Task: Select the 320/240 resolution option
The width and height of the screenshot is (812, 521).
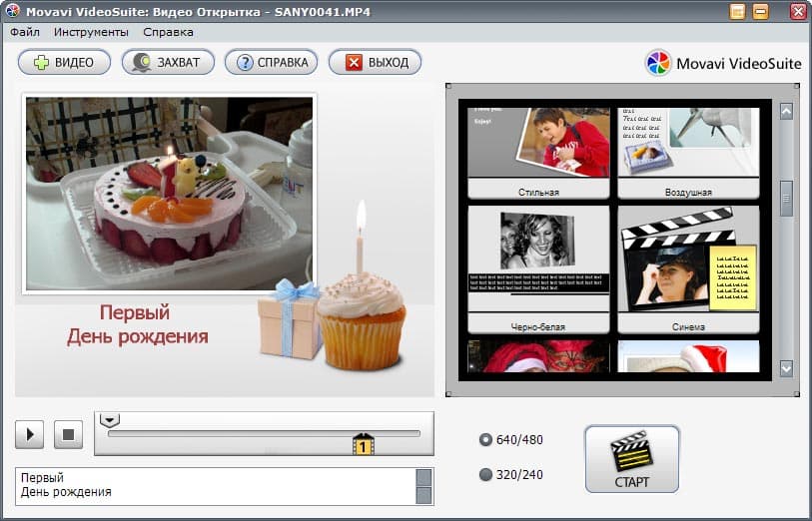Action: (x=511, y=474)
